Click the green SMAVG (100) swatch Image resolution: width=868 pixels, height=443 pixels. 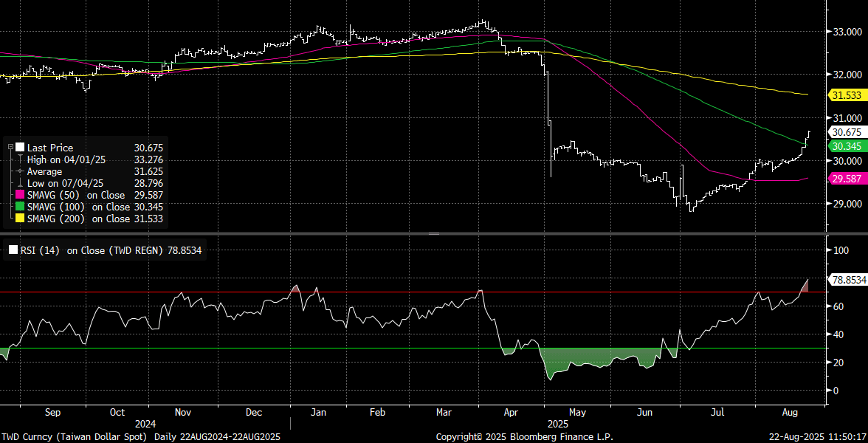pyautogui.click(x=20, y=207)
